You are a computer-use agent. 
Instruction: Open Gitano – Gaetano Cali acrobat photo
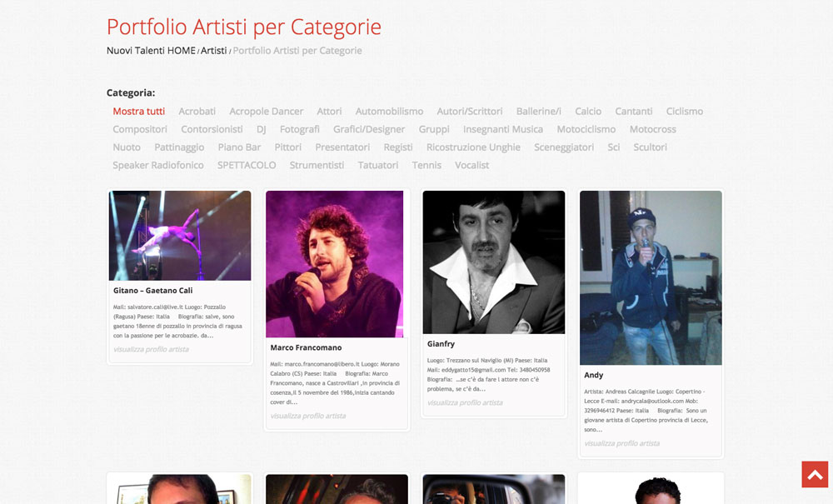coord(180,236)
